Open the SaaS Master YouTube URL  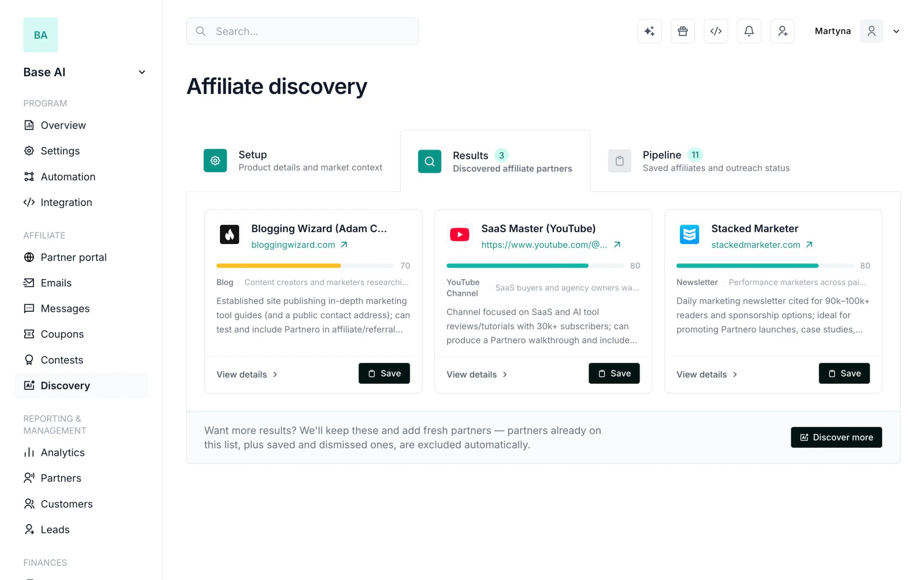tap(544, 245)
